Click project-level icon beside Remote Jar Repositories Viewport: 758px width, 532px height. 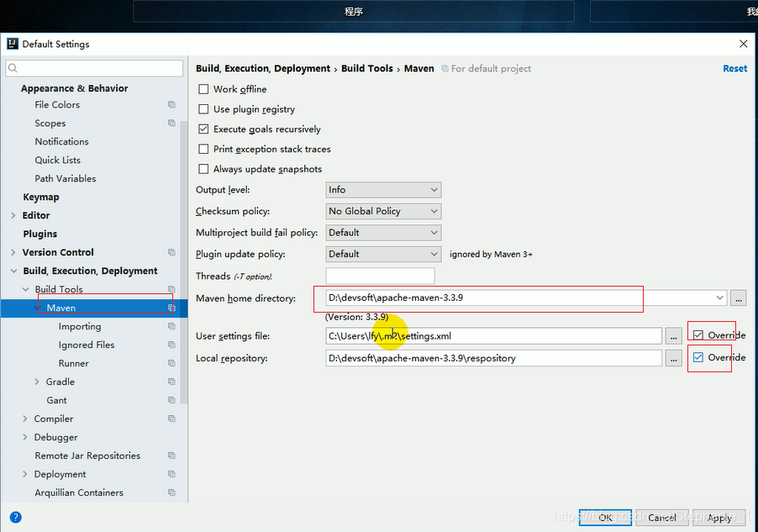[171, 456]
